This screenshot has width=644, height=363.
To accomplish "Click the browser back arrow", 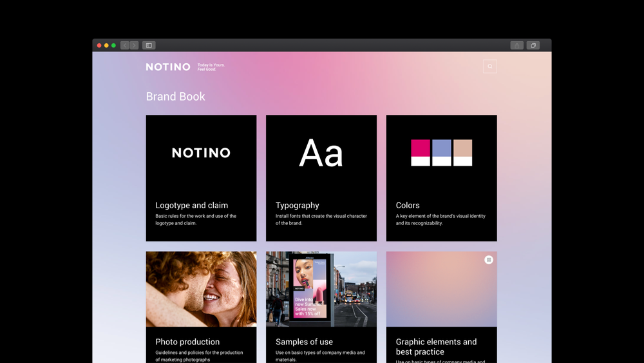I will [125, 45].
